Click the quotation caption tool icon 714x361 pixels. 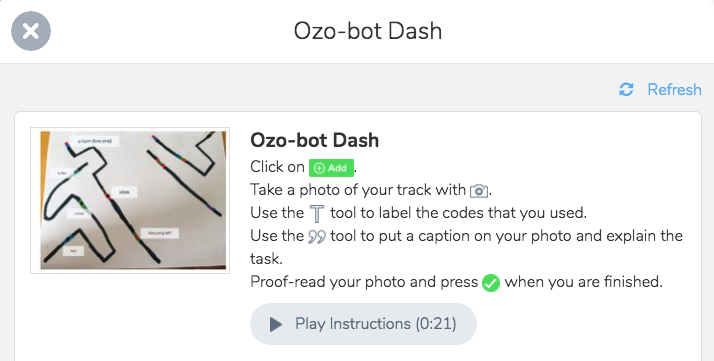coord(317,237)
